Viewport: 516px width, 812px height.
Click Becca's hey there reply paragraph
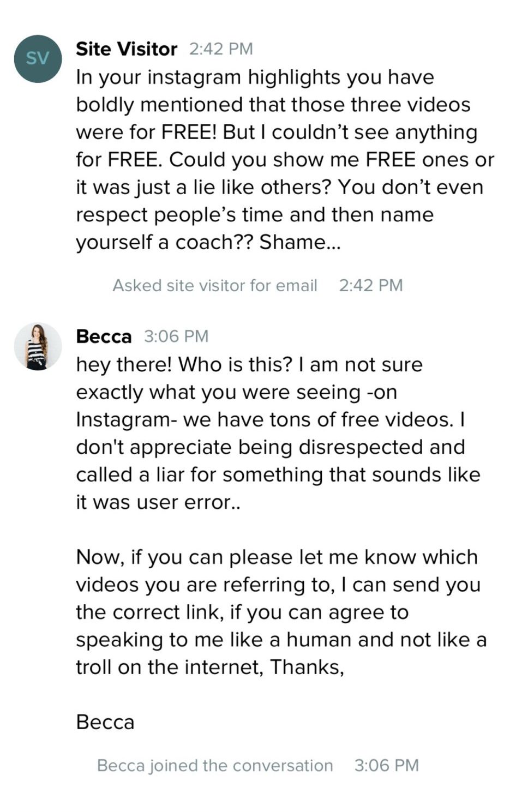(278, 434)
